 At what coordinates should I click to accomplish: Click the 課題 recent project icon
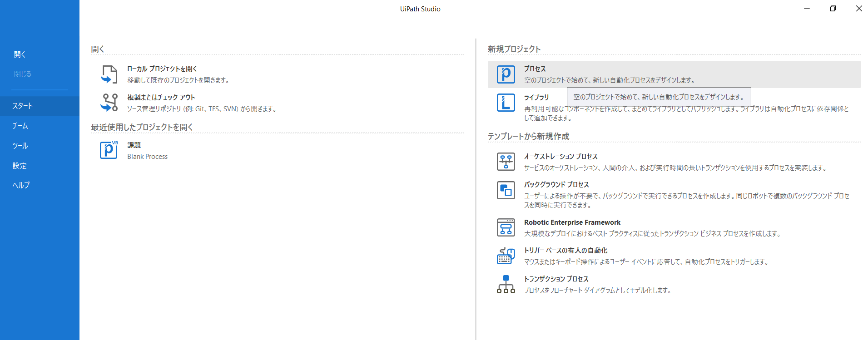click(109, 150)
